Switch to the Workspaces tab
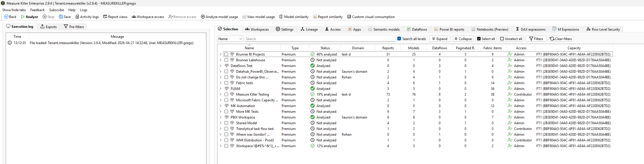The width and height of the screenshot is (644, 164). pyautogui.click(x=257, y=29)
